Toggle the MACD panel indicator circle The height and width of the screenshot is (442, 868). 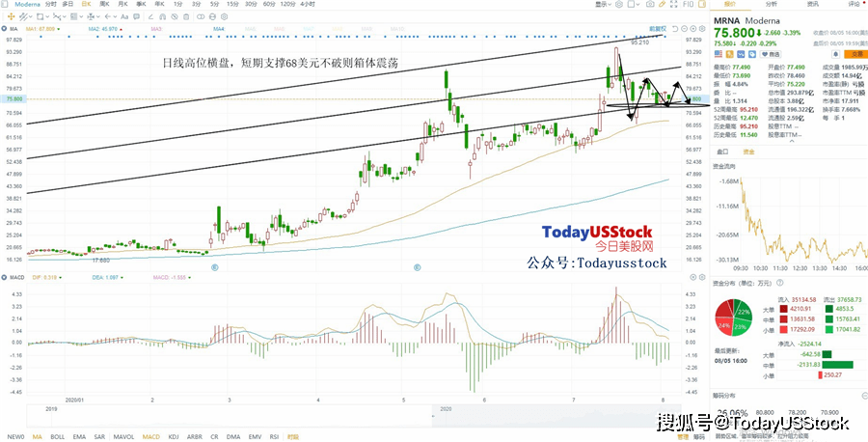tap(5, 277)
